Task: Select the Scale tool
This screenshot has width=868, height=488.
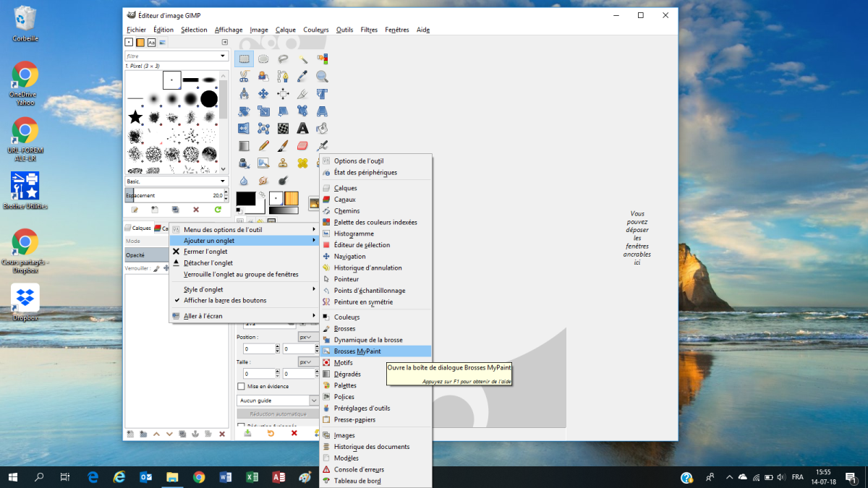Action: point(263,111)
